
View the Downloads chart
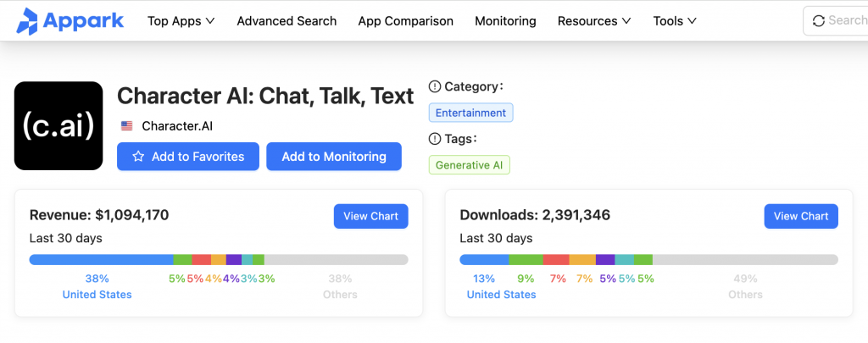tap(801, 216)
